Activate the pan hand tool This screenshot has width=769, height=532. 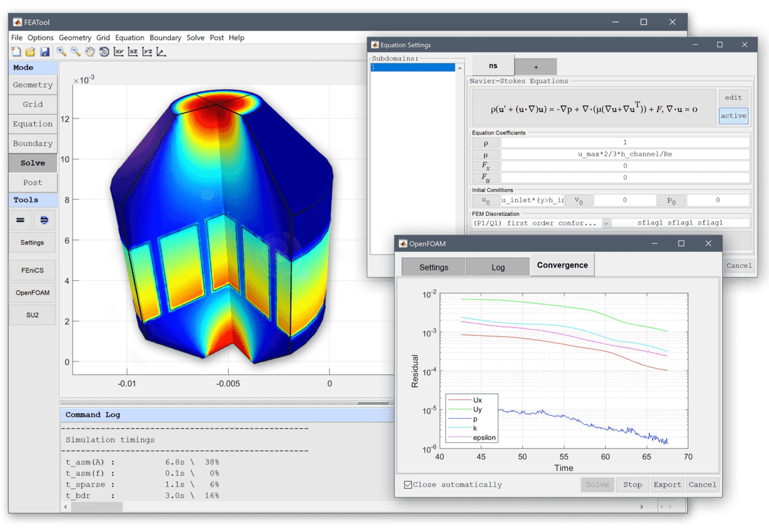point(90,52)
